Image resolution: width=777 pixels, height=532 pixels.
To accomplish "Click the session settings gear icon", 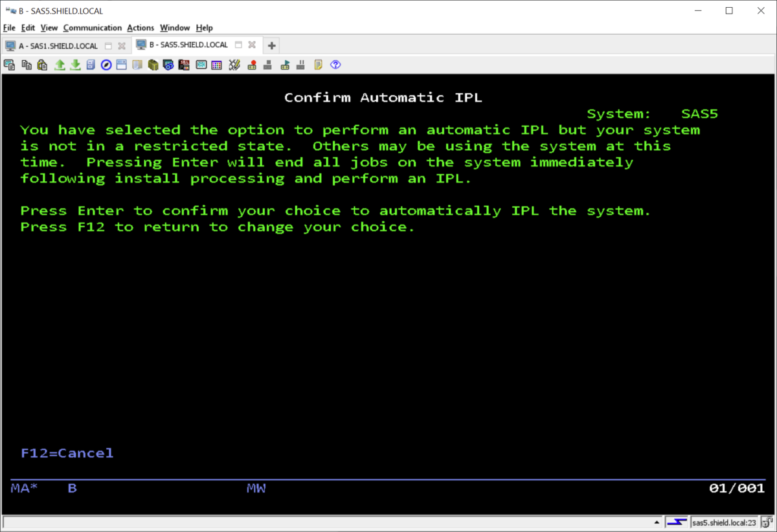I will coord(168,65).
